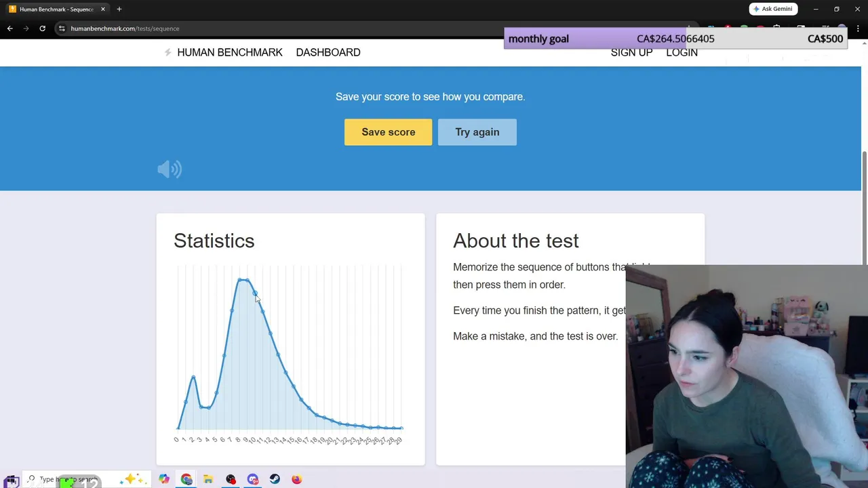The height and width of the screenshot is (488, 868).
Task: Click the lightning bolt Human Benchmark logo
Action: tap(167, 52)
